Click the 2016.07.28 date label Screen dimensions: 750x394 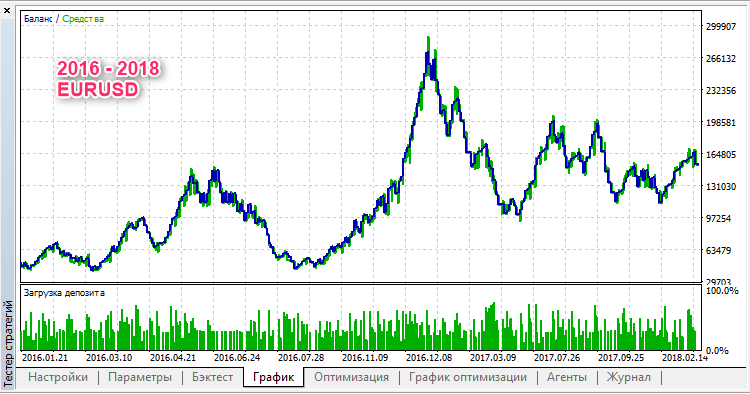pos(301,358)
